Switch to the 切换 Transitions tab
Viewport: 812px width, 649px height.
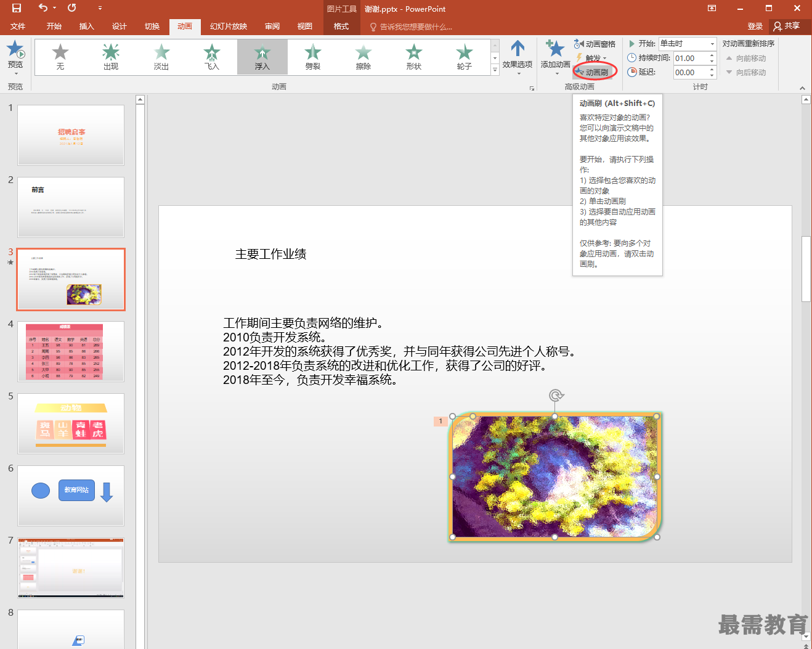[x=152, y=26]
